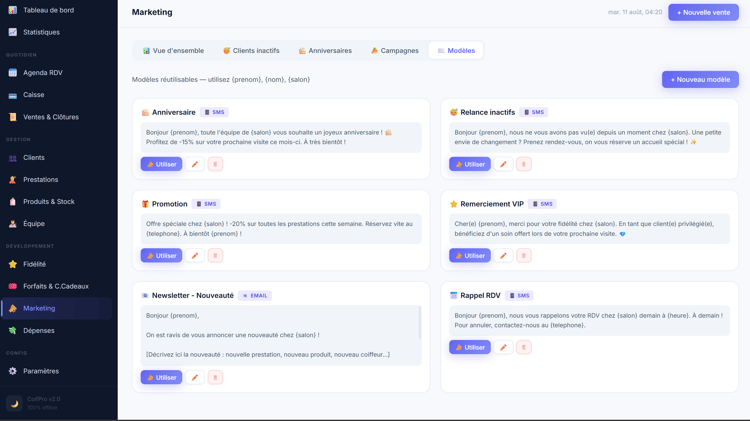Screen dimensions: 750x421
Task: Click the Nouvelle vente button
Action: pos(703,12)
